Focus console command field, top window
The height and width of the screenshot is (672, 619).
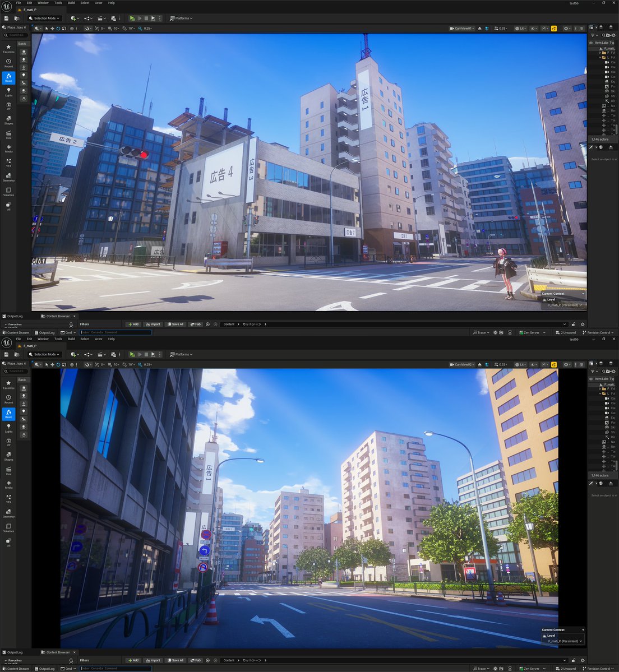(x=116, y=332)
